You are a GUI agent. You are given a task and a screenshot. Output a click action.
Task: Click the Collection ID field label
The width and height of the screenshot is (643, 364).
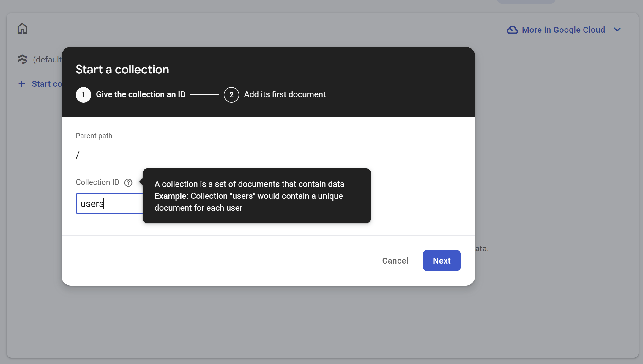97,182
